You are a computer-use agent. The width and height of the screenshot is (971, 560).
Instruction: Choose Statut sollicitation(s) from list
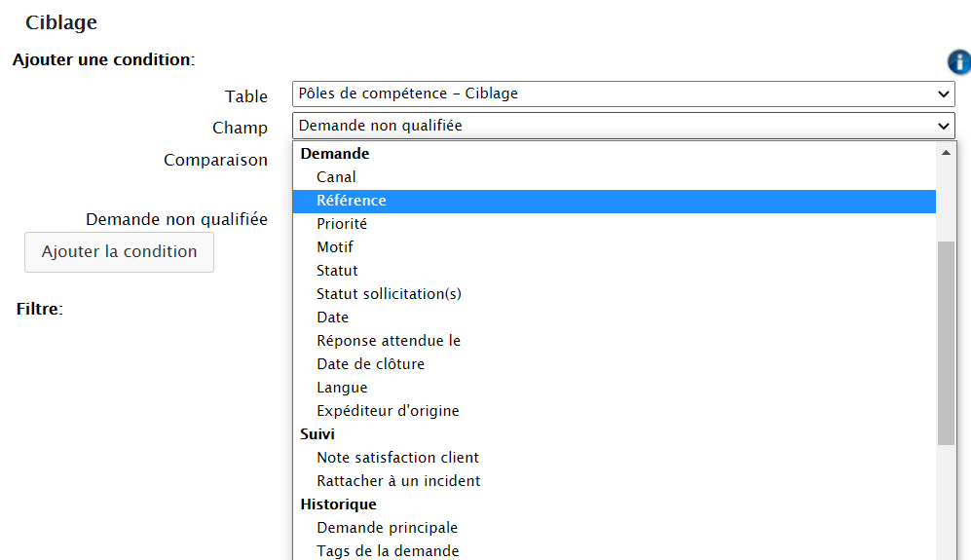pos(389,294)
